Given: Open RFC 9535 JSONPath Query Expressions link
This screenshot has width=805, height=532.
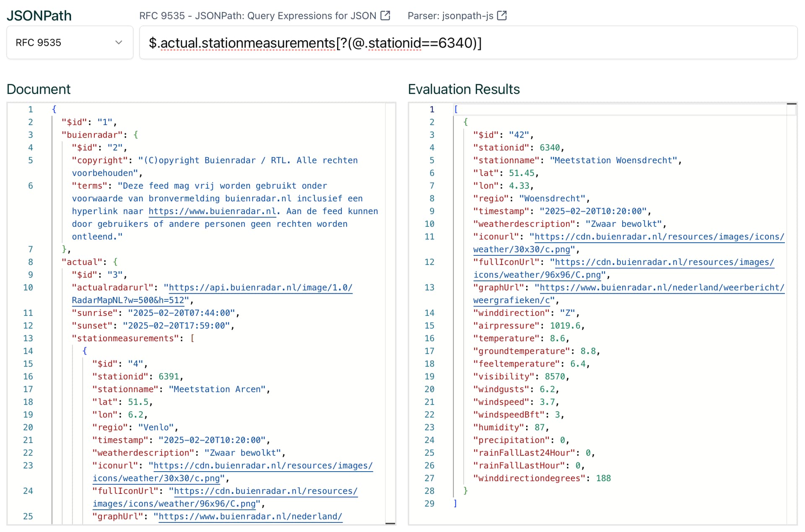Looking at the screenshot, I should [257, 16].
